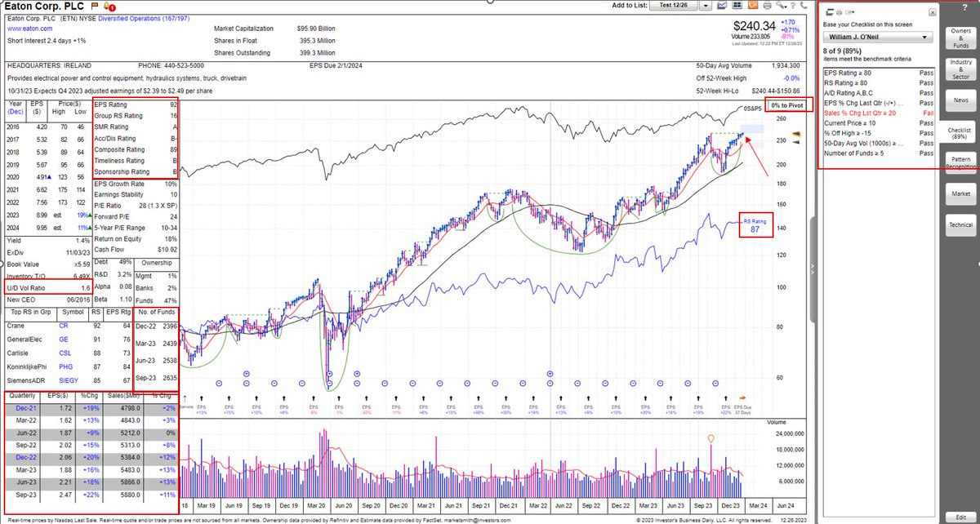Print the checklist panel
Viewport: 980px width, 524px height.
click(x=839, y=12)
